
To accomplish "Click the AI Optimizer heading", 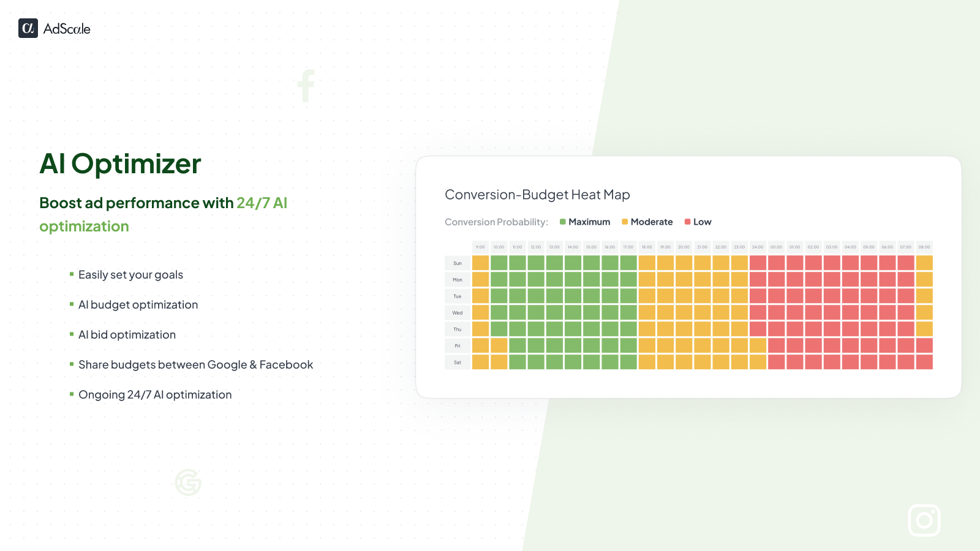I will 120,163.
